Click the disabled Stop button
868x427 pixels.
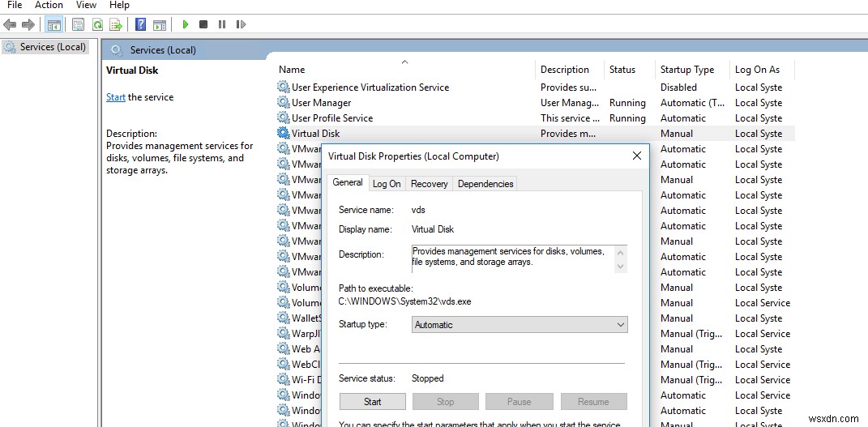pyautogui.click(x=446, y=402)
